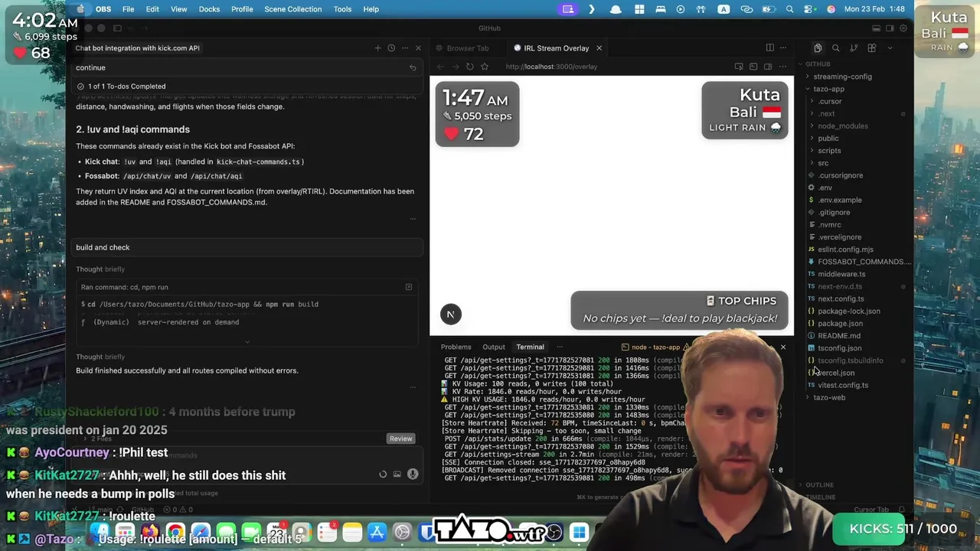Open eslint.config.mjs file
This screenshot has height=551, width=980.
point(845,249)
